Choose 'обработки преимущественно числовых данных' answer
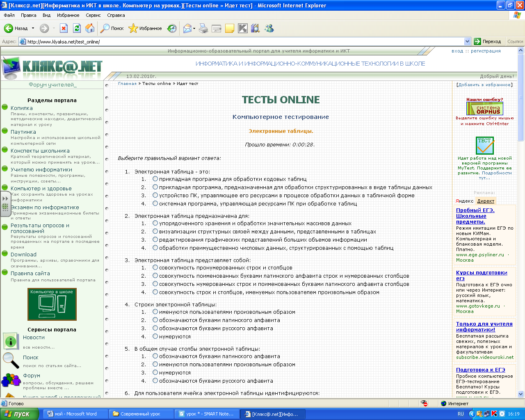Screen dimensions: 525x420 point(155,248)
